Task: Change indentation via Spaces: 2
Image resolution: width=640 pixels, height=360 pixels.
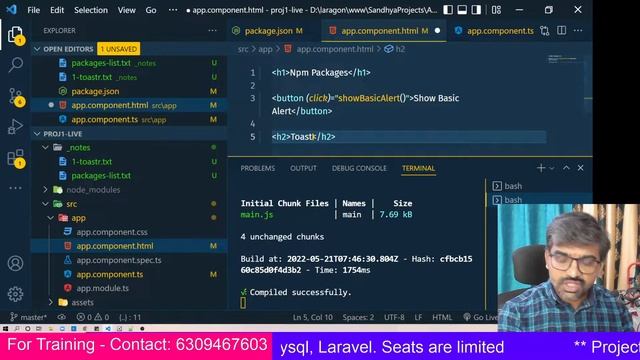Action: point(358,317)
